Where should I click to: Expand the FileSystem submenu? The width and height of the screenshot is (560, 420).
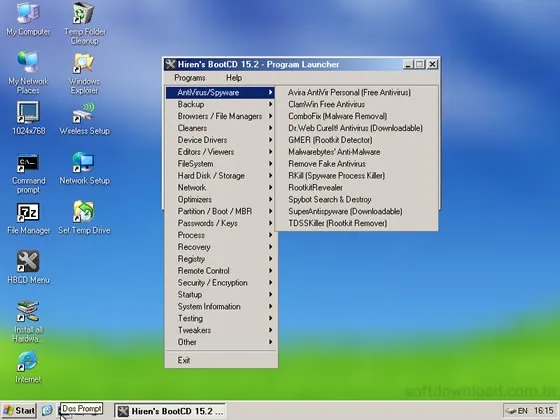(x=220, y=164)
